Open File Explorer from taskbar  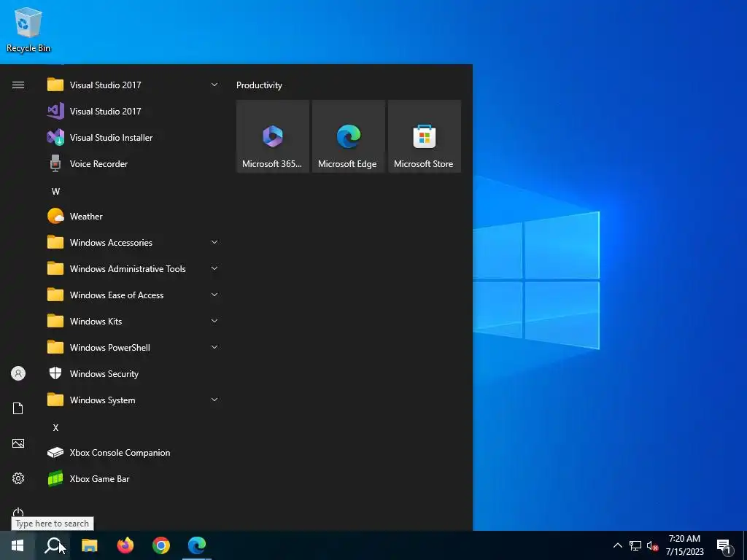point(89,545)
